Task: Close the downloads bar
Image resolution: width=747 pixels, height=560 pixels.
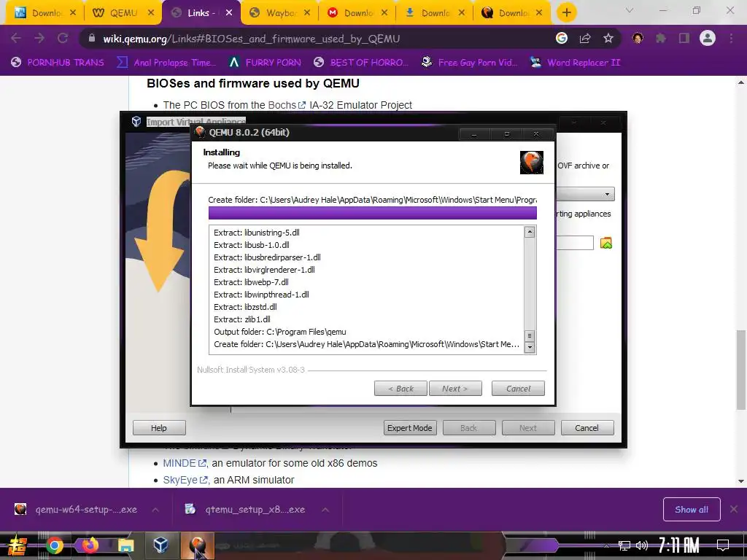Action: click(734, 509)
